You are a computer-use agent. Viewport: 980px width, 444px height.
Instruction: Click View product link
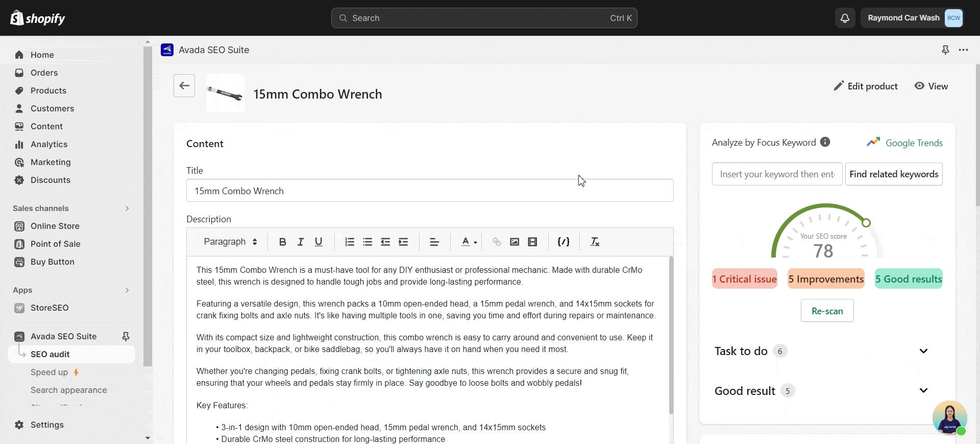pos(931,86)
